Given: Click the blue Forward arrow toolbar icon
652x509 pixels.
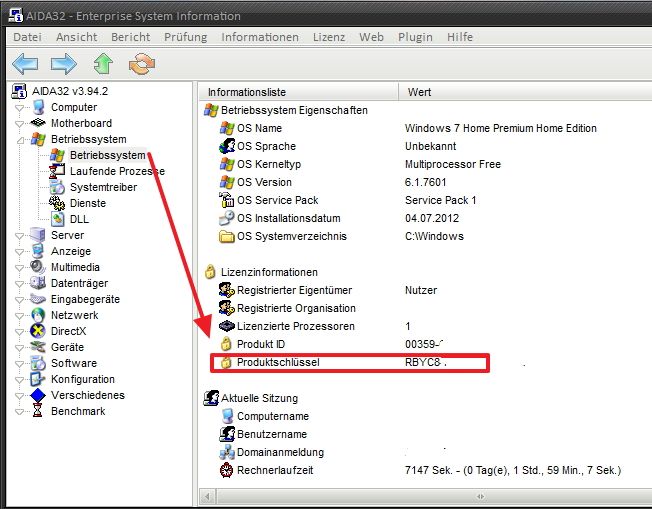Looking at the screenshot, I should tap(63, 65).
